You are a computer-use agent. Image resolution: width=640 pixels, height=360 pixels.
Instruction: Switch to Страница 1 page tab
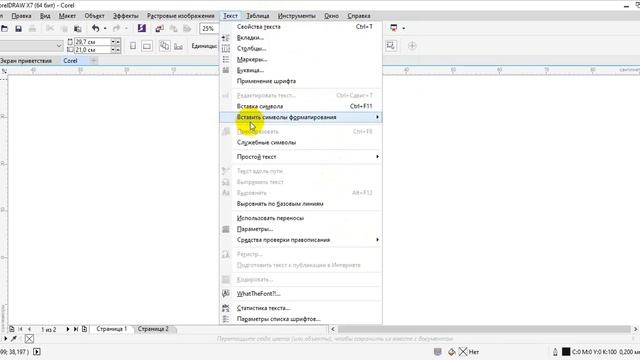pyautogui.click(x=112, y=329)
